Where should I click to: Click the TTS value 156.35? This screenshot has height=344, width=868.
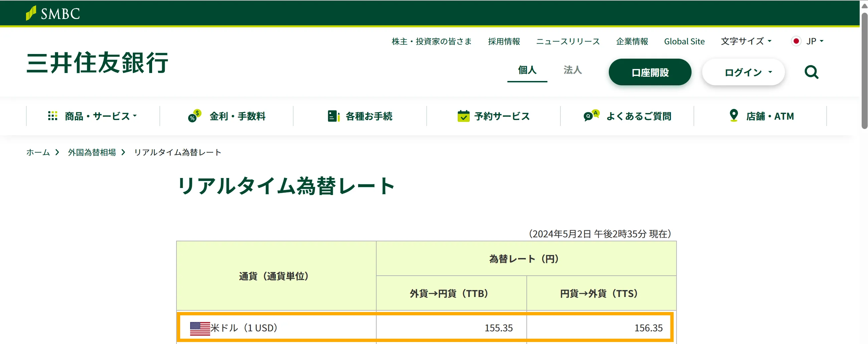click(648, 328)
